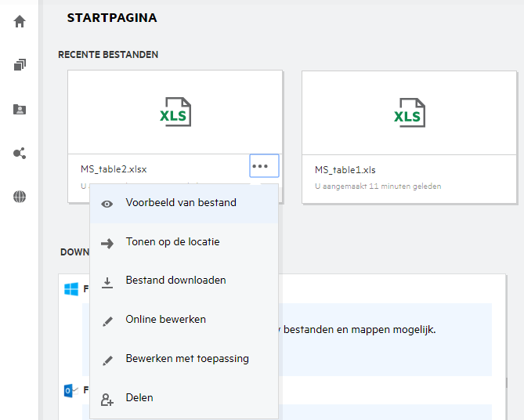Viewport: 524px width, 420px height.
Task: Open the MS_table2.xlsx file name
Action: 114,169
